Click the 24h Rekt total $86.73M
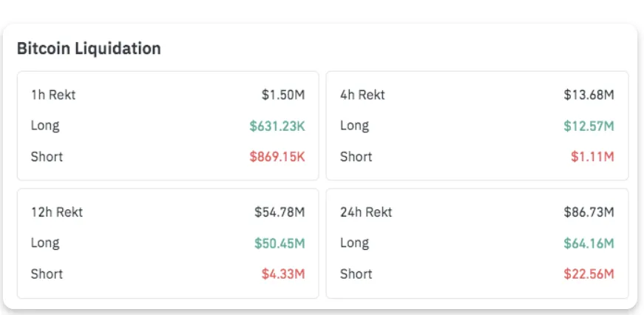644x315 pixels. click(589, 212)
